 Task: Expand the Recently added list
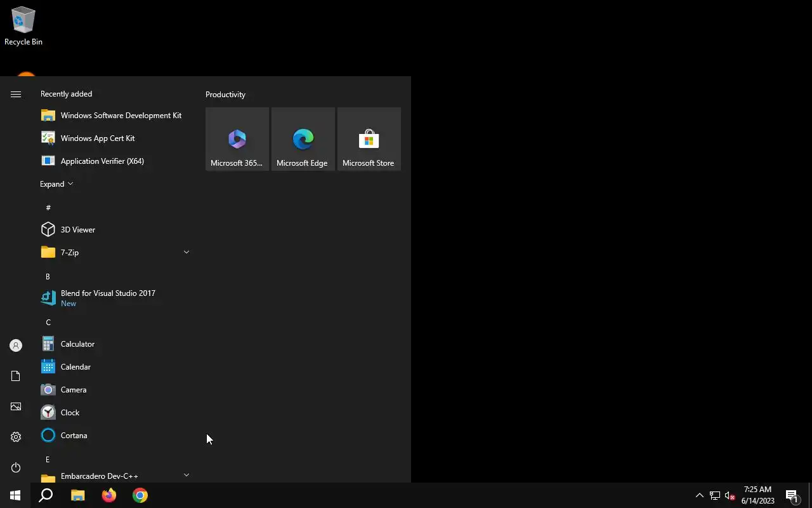click(56, 184)
